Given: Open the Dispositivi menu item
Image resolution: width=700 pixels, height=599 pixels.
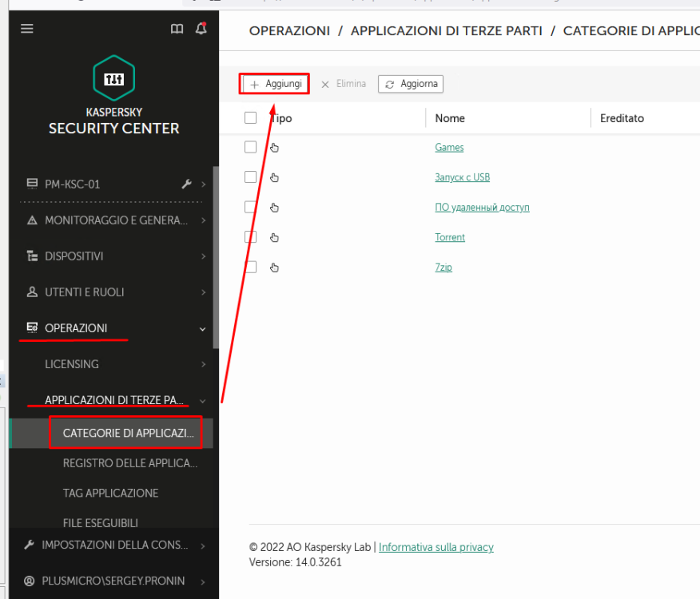Looking at the screenshot, I should 74,256.
